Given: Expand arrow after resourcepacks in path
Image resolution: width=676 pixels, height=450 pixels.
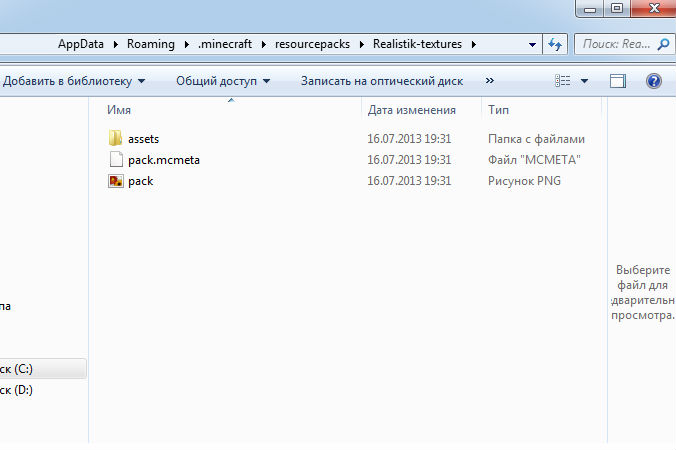Looking at the screenshot, I should click(362, 44).
